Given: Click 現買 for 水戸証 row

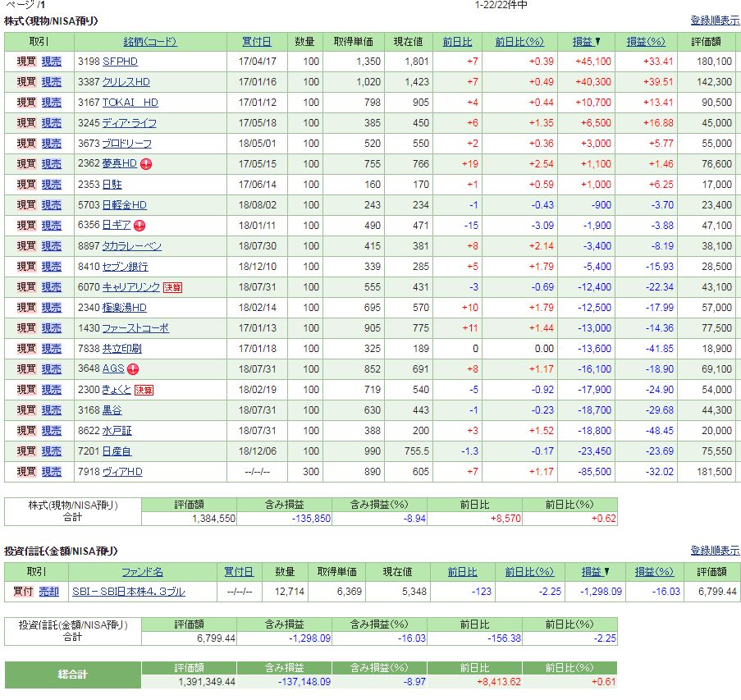Looking at the screenshot, I should 26,431.
